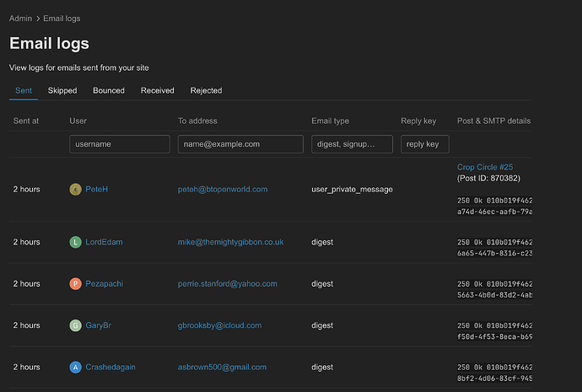This screenshot has height=392, width=582.
Task: Click the (Post ID: 870382) text
Action: pos(488,179)
